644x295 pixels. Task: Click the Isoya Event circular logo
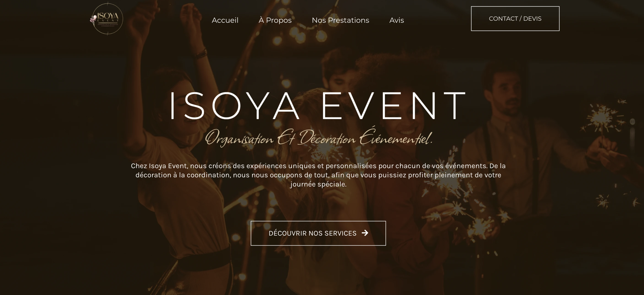coord(107,19)
